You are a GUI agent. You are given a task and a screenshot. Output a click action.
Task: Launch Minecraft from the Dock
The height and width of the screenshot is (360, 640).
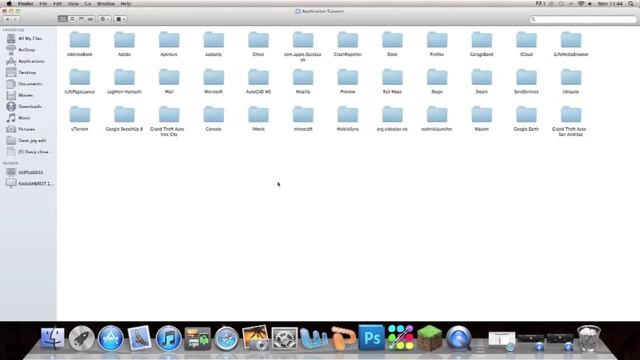pos(429,338)
